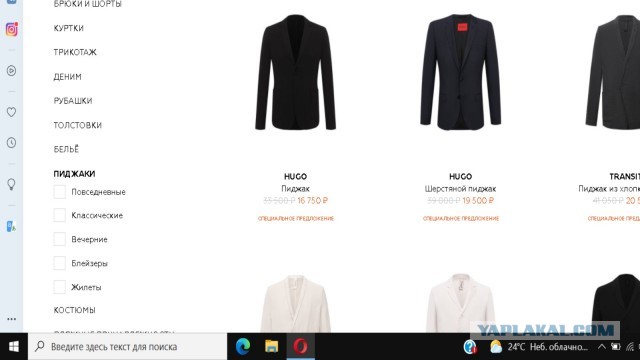Viewport: 640px width, 360px height.
Task: Open the Шерстяной пиджак product title
Action: [x=460, y=189]
